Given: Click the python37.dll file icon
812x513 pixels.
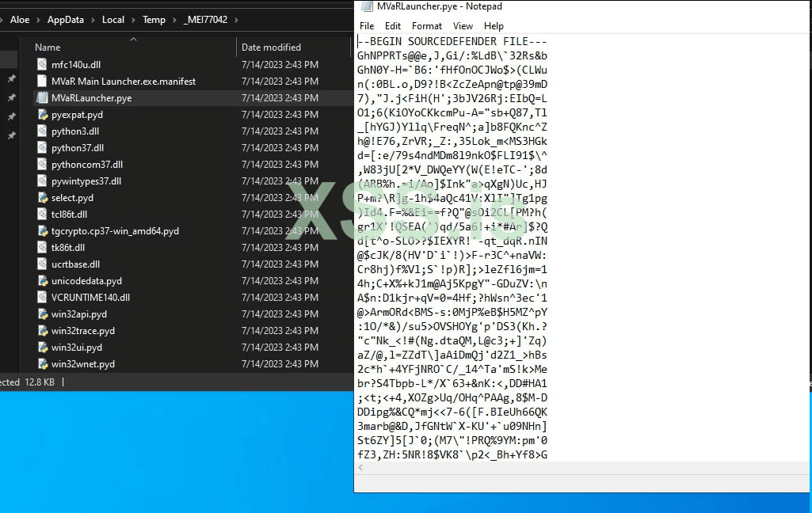Looking at the screenshot, I should pos(42,147).
